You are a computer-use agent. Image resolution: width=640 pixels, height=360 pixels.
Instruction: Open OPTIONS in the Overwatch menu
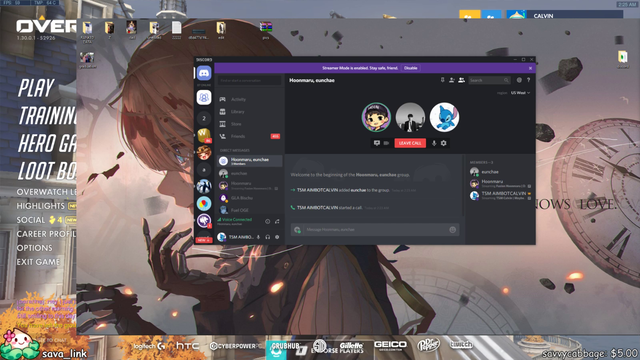pos(34,248)
